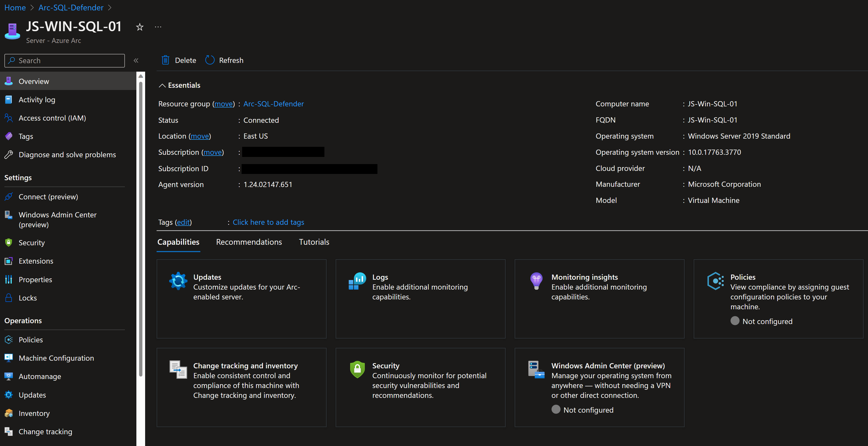The width and height of the screenshot is (868, 446).
Task: Open Change tracking and inventory card icon
Action: click(178, 369)
